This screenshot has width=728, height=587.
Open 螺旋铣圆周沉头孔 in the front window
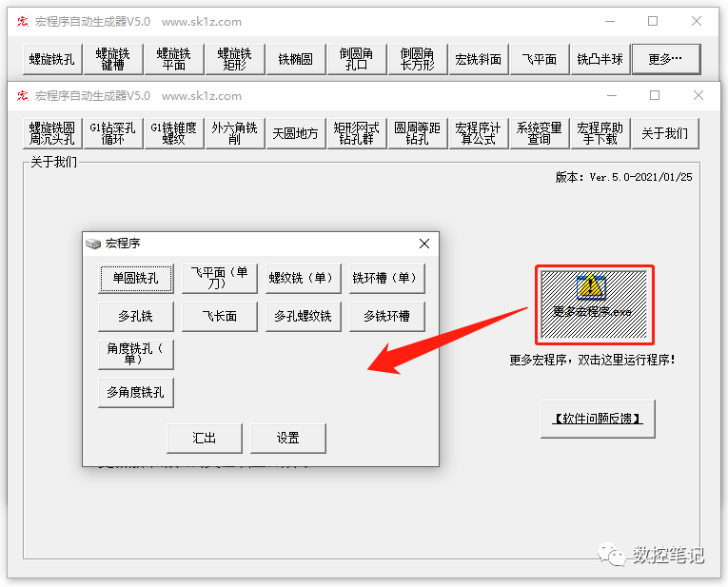pos(52,133)
